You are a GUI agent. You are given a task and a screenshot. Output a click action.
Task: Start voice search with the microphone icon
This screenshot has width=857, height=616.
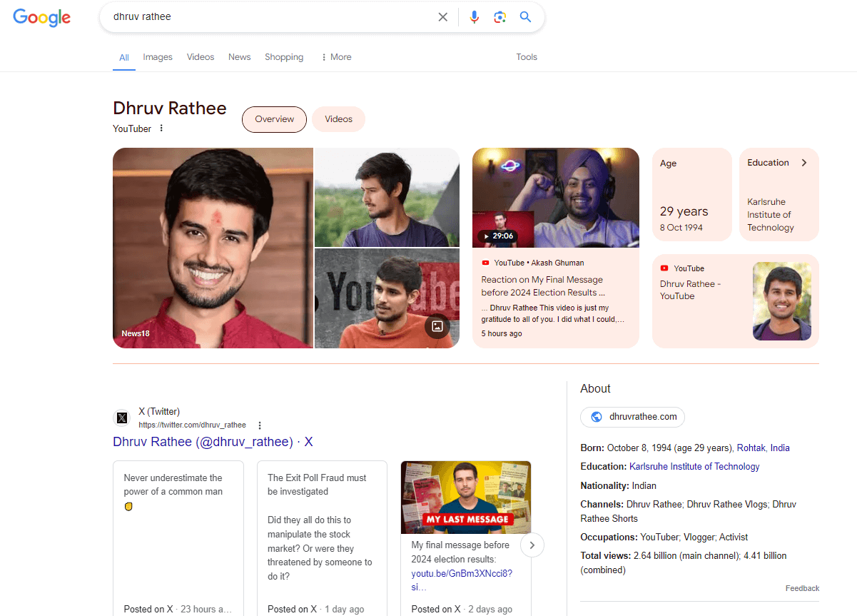pyautogui.click(x=474, y=16)
